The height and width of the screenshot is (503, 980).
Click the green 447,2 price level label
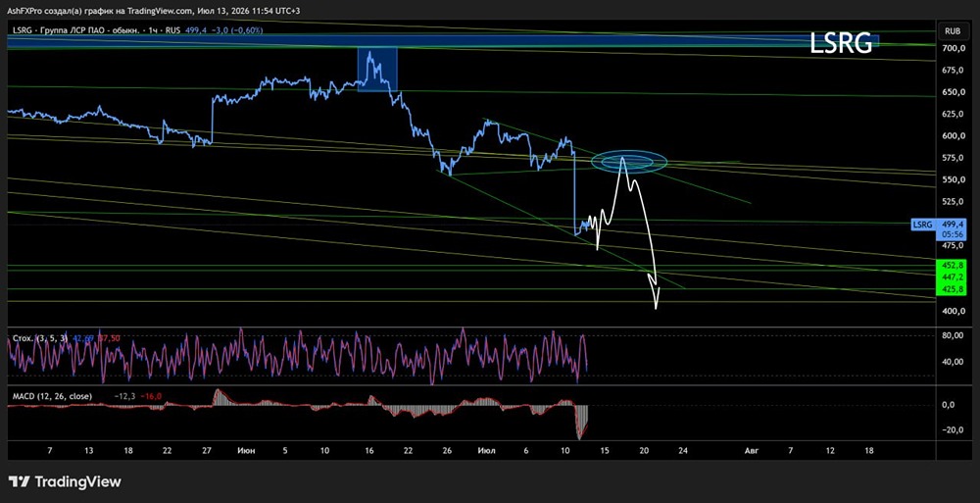(954, 277)
